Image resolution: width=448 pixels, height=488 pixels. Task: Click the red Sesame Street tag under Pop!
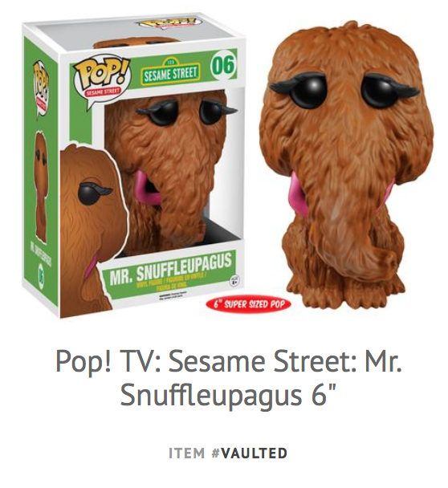point(103,91)
